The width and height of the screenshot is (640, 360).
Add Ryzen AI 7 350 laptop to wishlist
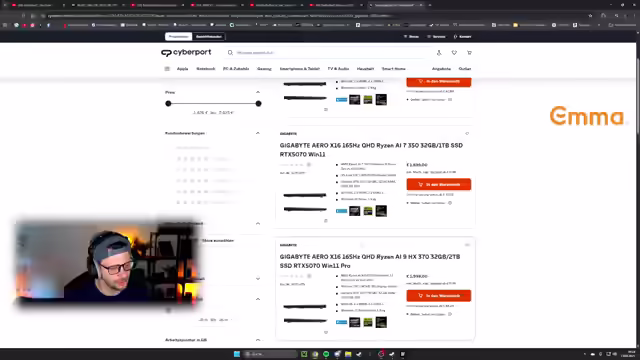[x=467, y=133]
